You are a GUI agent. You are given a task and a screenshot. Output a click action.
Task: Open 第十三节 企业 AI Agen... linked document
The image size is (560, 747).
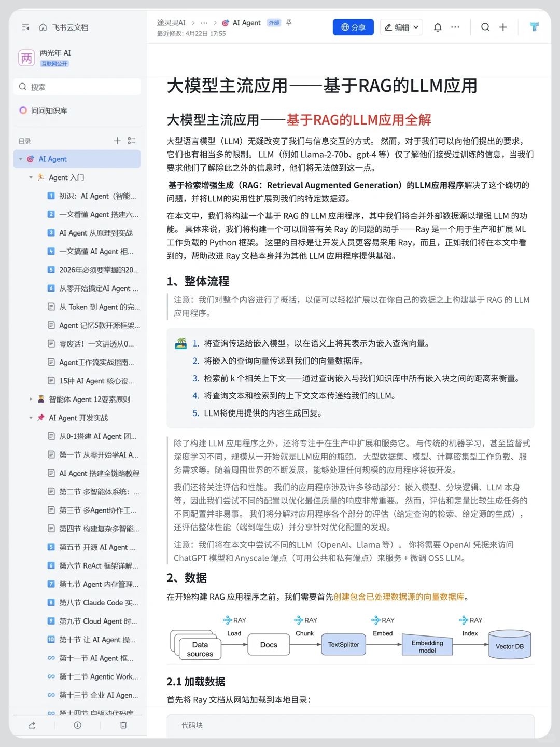(93, 695)
